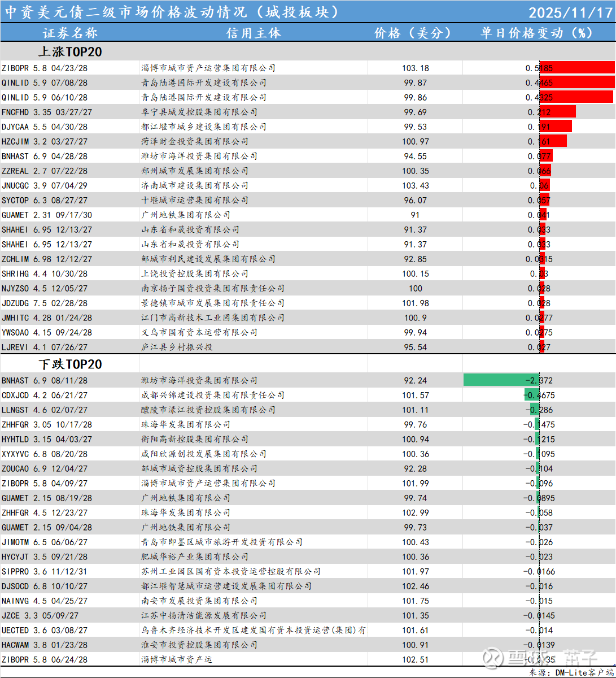Click bond BNHAST 6.9 08/11/28
This screenshot has height=678, width=616.
[x=45, y=380]
